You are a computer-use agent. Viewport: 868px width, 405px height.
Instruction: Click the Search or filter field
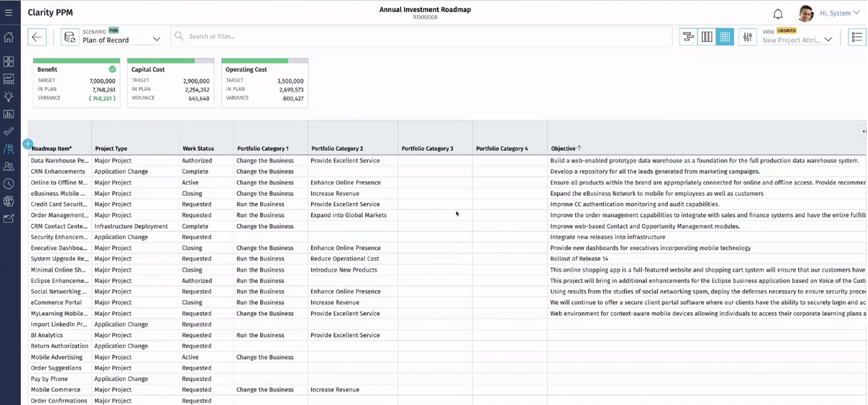point(421,36)
